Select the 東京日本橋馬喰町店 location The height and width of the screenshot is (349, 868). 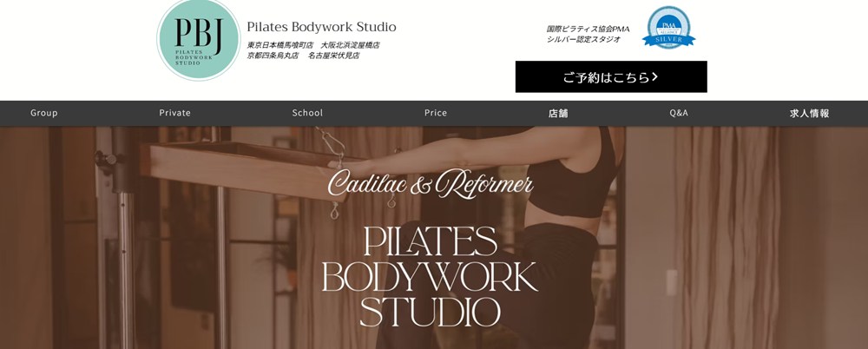280,45
